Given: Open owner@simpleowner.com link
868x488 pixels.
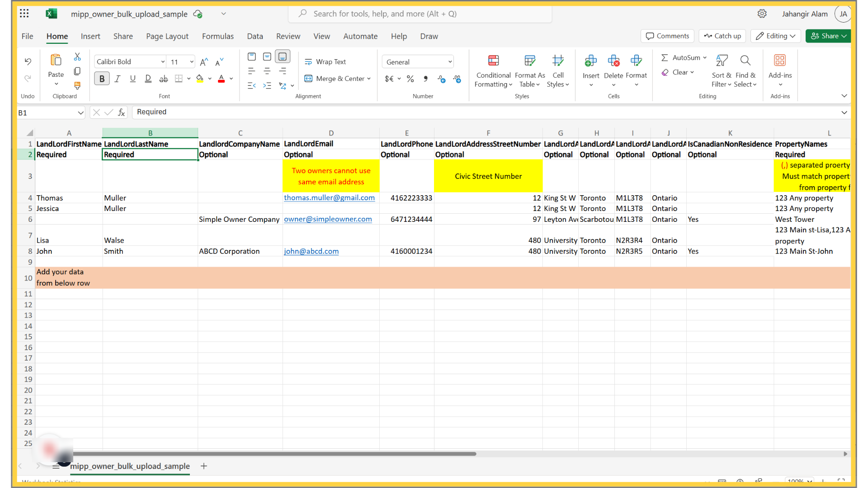Looking at the screenshot, I should tap(328, 219).
